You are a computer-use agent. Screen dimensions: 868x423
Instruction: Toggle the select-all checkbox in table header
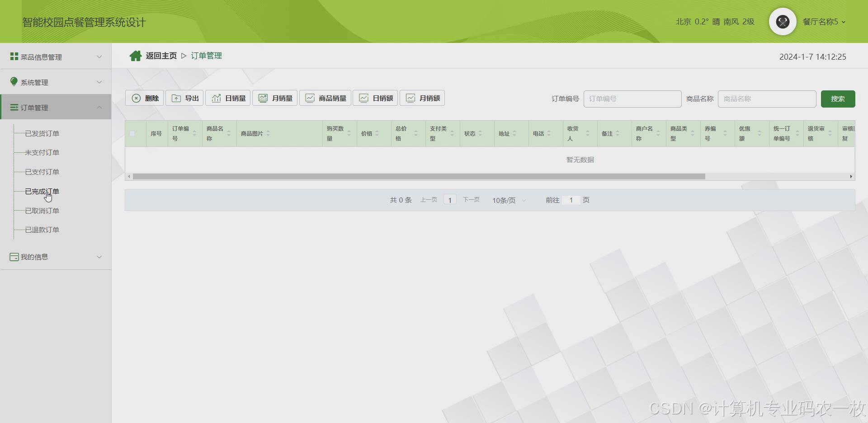132,133
